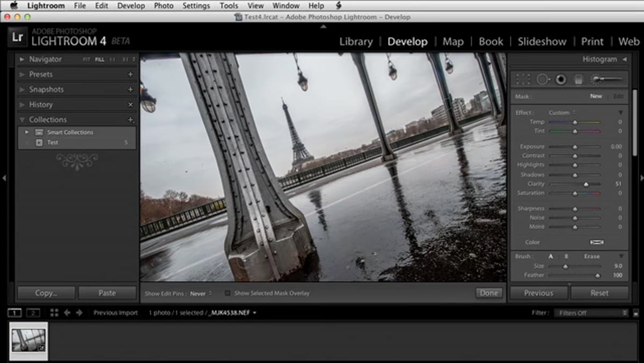Select the Crop Overlay tool
The width and height of the screenshot is (644, 363).
point(523,79)
